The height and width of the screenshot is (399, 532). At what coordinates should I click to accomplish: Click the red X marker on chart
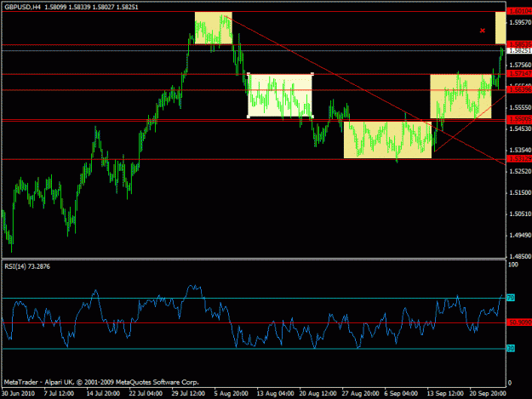(482, 31)
